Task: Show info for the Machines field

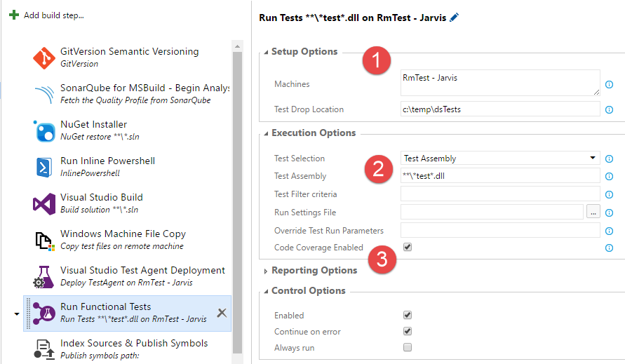Action: tap(609, 85)
